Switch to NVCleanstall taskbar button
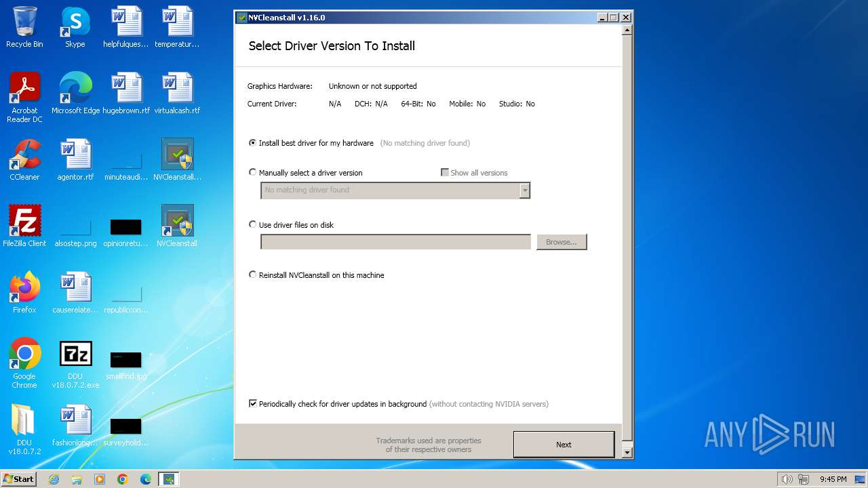868x488 pixels. pos(169,479)
